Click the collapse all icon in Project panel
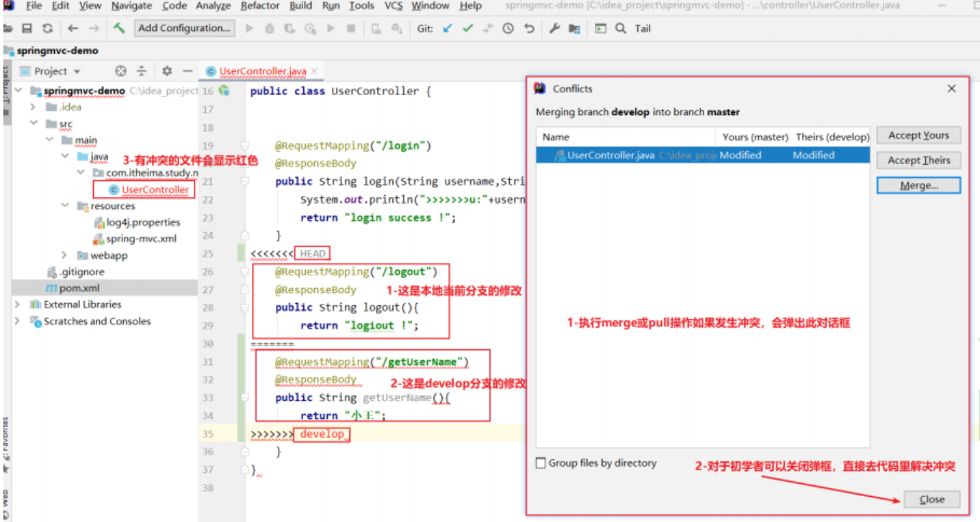Viewport: 980px width, 522px height. tap(142, 71)
